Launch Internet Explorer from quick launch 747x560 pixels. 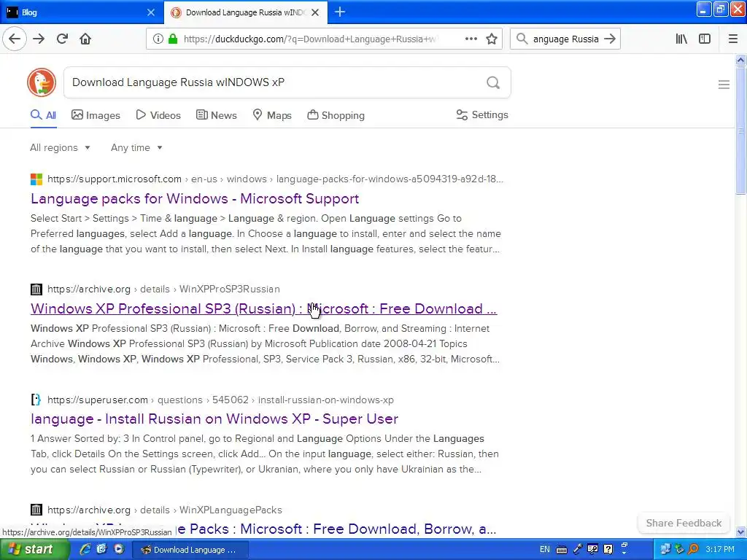85,549
